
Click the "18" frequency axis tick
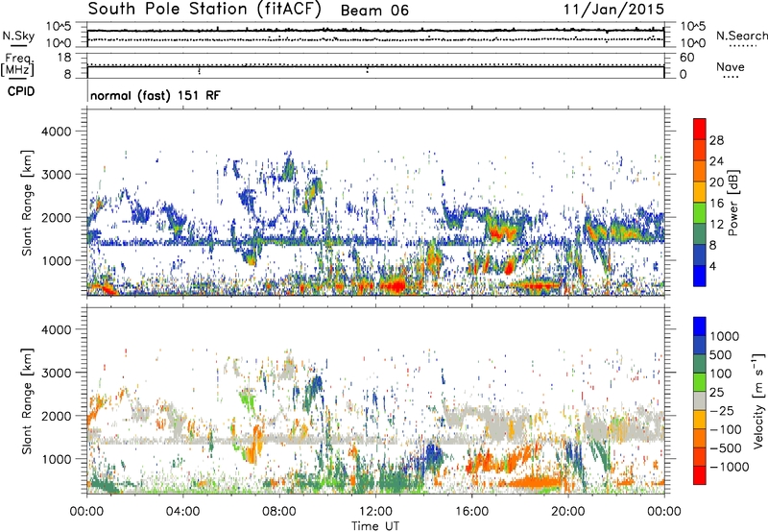pos(64,58)
